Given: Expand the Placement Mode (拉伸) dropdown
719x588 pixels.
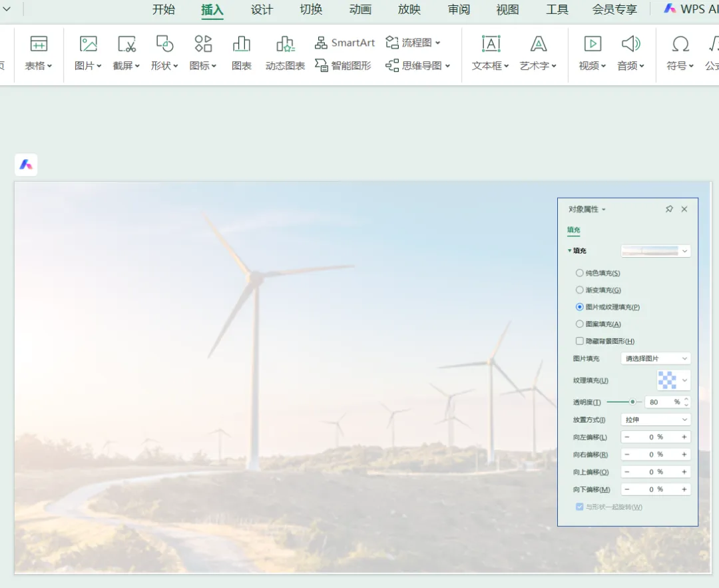Looking at the screenshot, I should click(655, 420).
